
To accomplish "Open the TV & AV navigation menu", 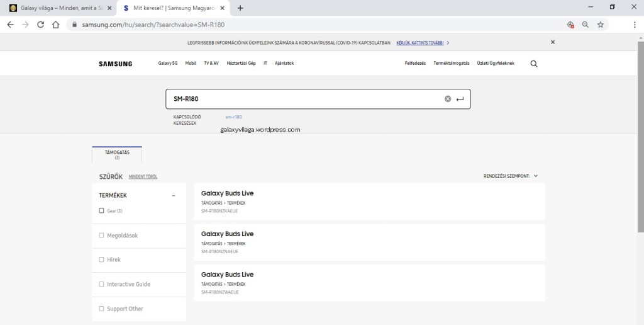I will pos(211,64).
